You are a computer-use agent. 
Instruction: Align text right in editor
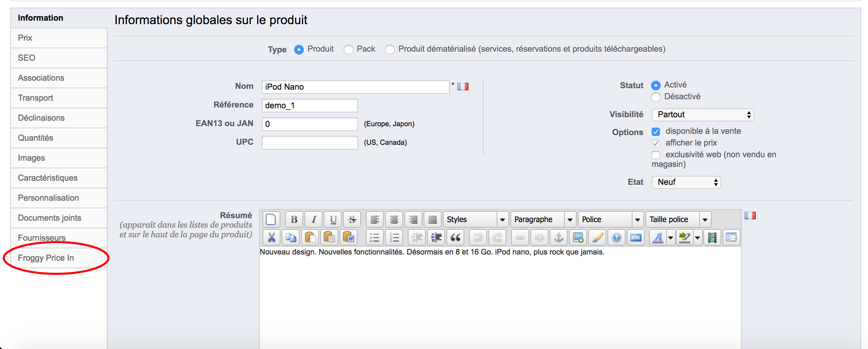413,219
